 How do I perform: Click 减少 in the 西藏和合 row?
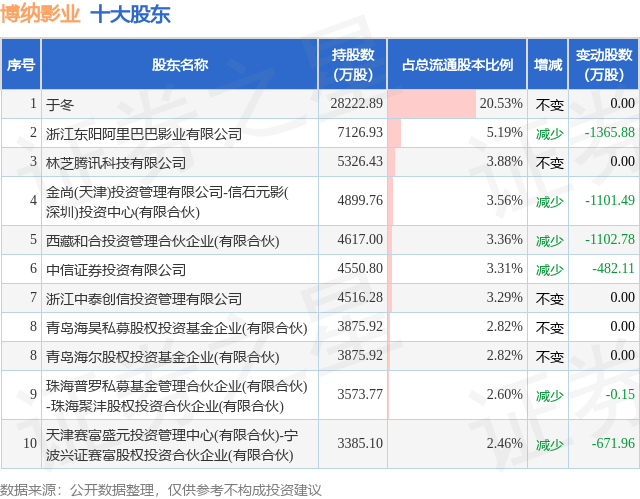[x=549, y=241]
